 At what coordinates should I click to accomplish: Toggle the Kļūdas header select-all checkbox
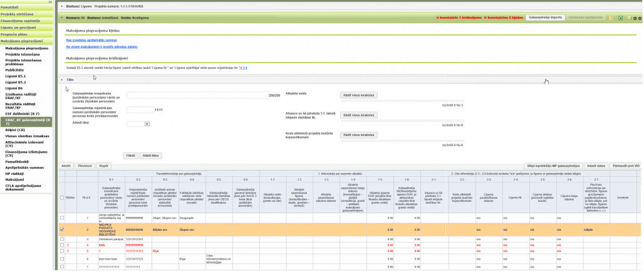(x=61, y=197)
